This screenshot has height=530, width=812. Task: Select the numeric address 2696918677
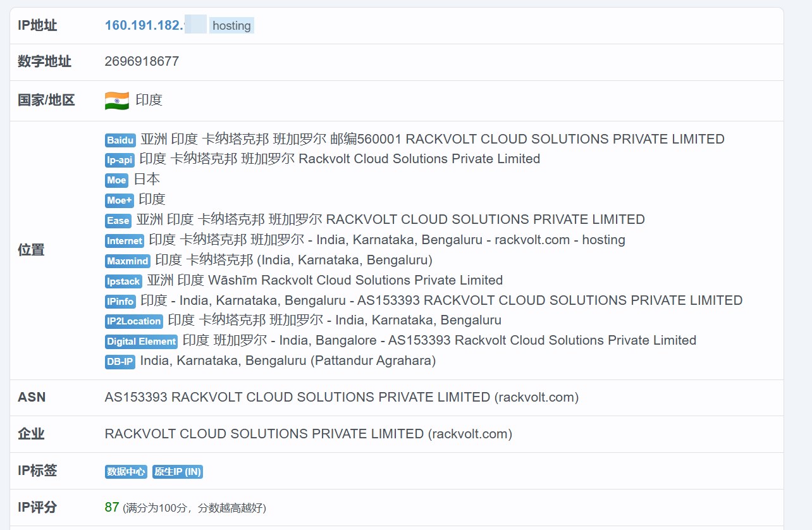pyautogui.click(x=142, y=61)
